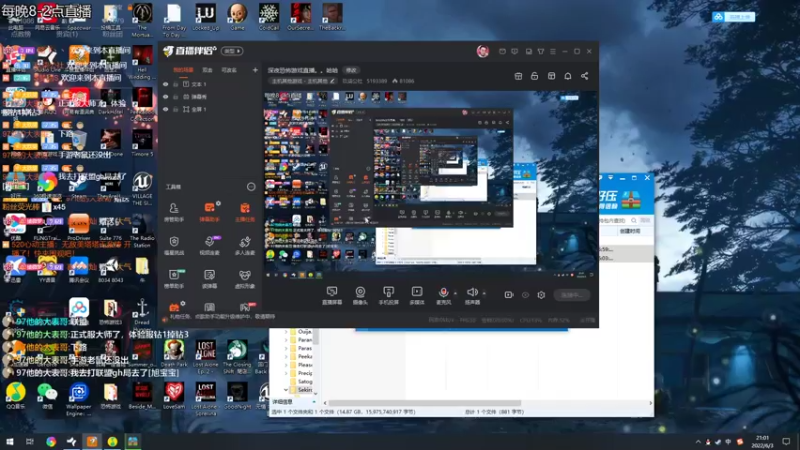This screenshot has height=450, width=800.
Task: Click the folder tree vertical scrollbar
Action: [x=316, y=337]
